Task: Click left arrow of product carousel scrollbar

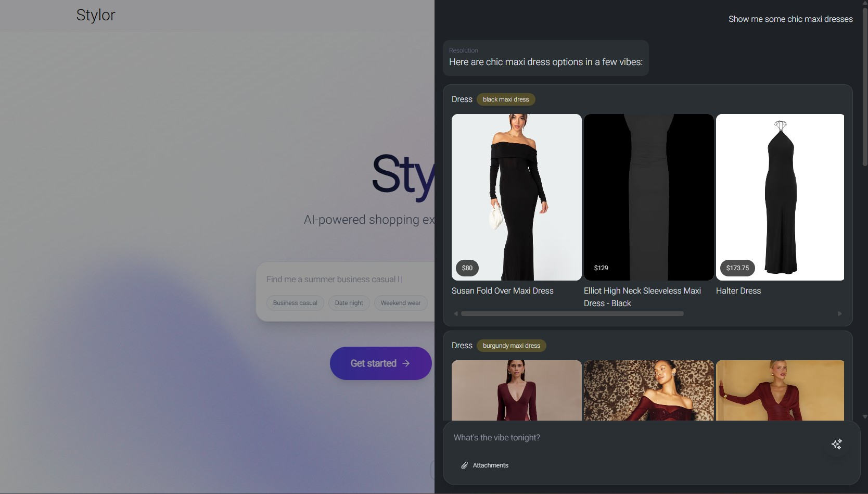Action: click(x=456, y=314)
